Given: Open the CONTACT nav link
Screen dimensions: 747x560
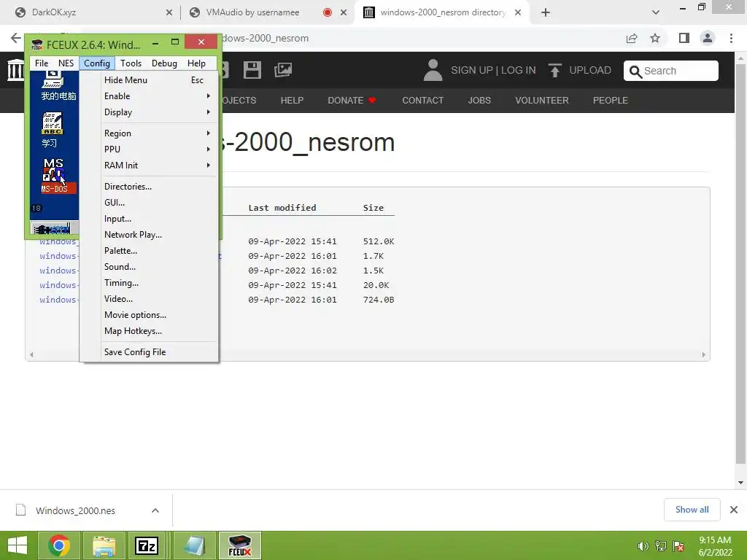Looking at the screenshot, I should [x=422, y=101].
